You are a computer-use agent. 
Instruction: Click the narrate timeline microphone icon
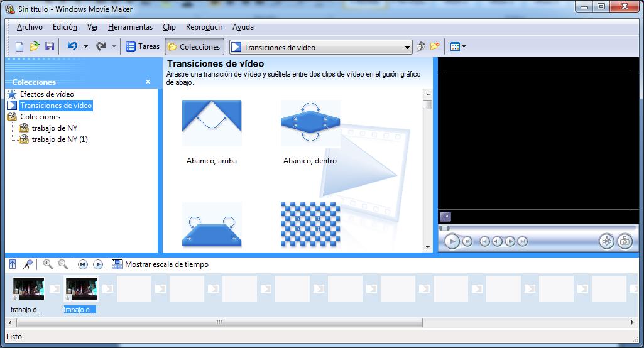click(x=28, y=264)
